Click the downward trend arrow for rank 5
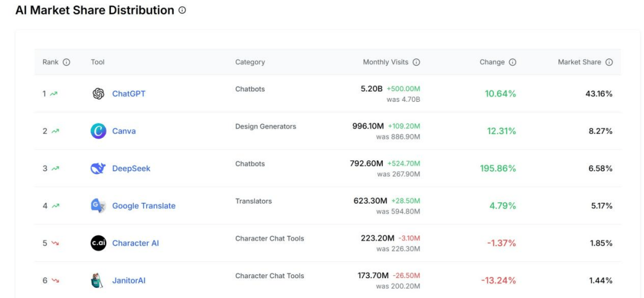This screenshot has width=644, height=298. coord(55,243)
